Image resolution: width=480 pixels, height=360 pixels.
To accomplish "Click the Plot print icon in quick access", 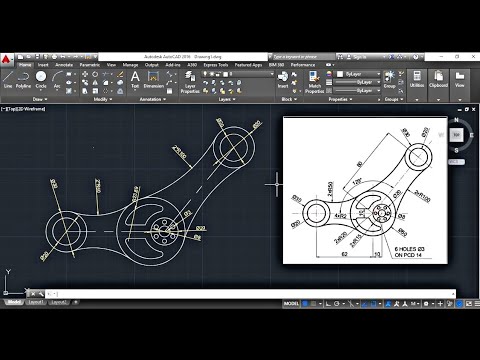I will [54, 57].
